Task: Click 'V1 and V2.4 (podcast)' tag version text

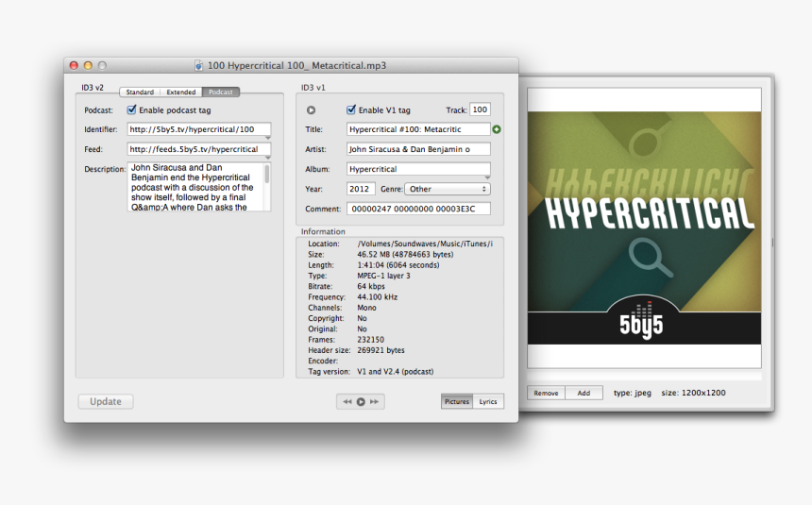Action: pyautogui.click(x=396, y=371)
